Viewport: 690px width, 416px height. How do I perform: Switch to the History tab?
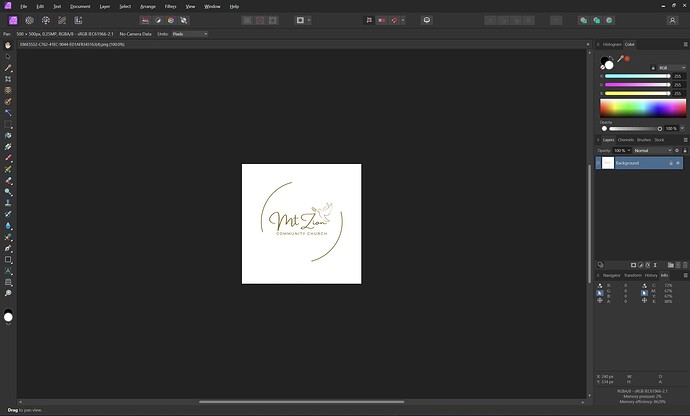click(651, 276)
